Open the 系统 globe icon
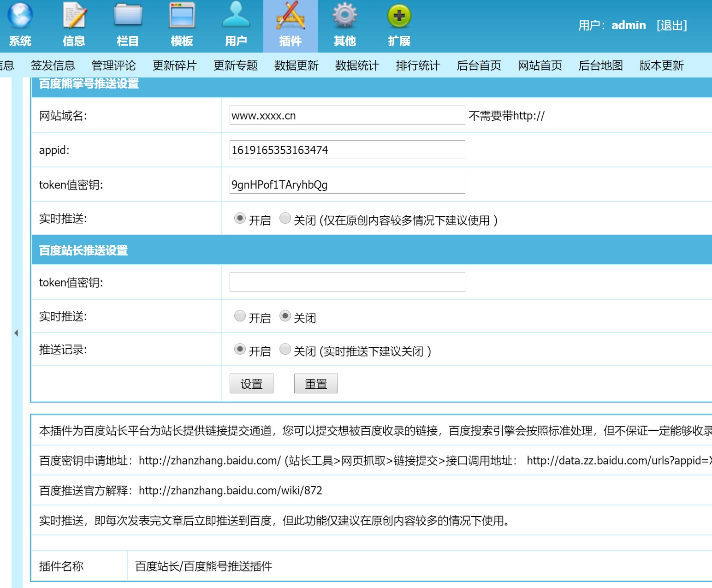 [20, 15]
